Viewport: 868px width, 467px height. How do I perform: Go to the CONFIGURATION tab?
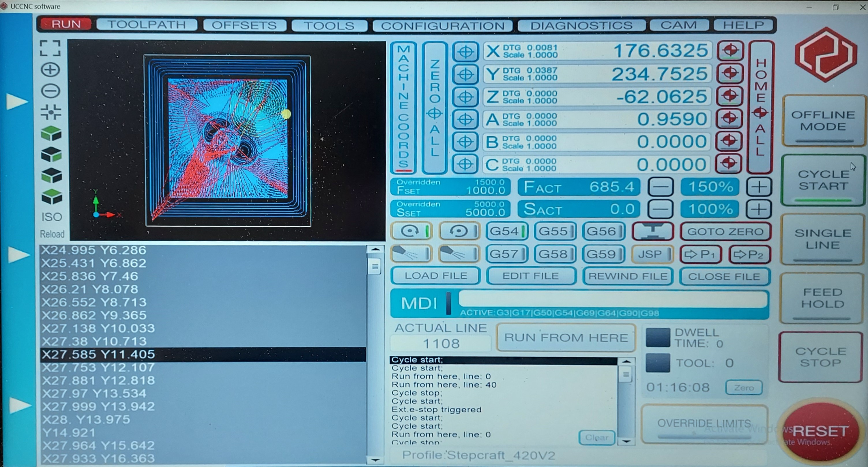(443, 26)
